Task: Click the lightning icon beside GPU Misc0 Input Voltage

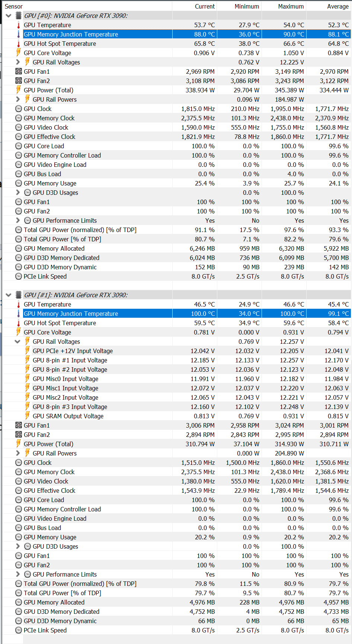Action: click(x=28, y=379)
